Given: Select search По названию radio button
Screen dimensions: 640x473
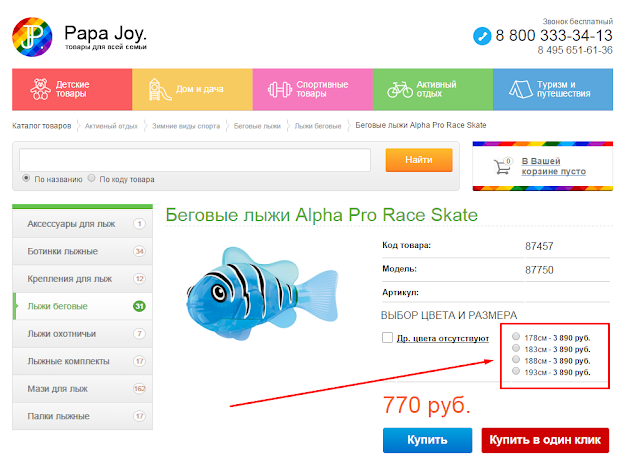Looking at the screenshot, I should pos(26,178).
